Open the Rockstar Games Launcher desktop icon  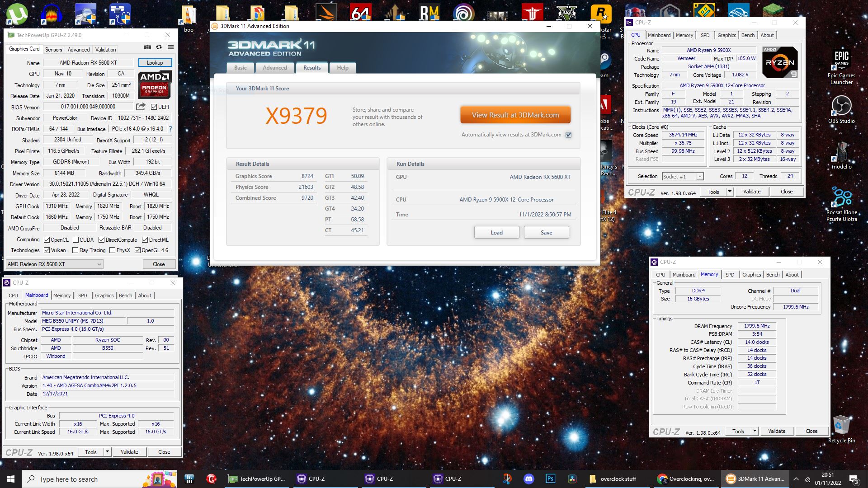(x=601, y=14)
